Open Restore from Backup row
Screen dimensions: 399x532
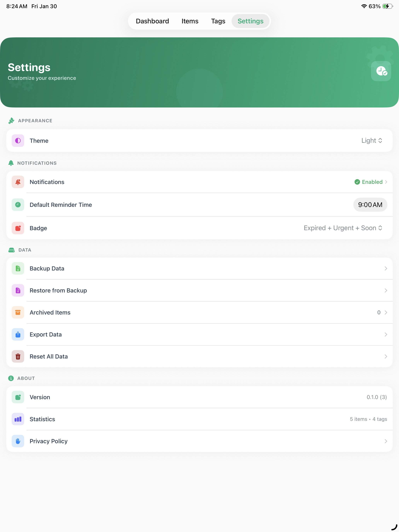pyautogui.click(x=199, y=291)
